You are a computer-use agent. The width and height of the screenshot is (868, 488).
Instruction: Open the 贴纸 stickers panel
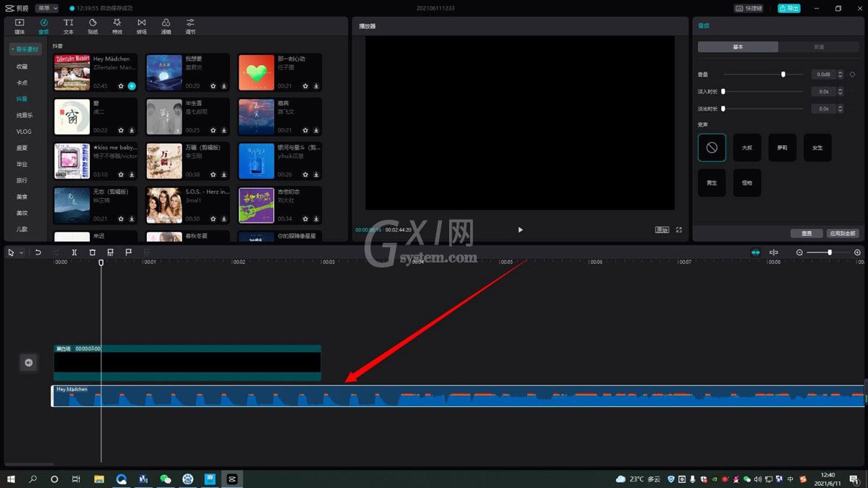(x=93, y=26)
